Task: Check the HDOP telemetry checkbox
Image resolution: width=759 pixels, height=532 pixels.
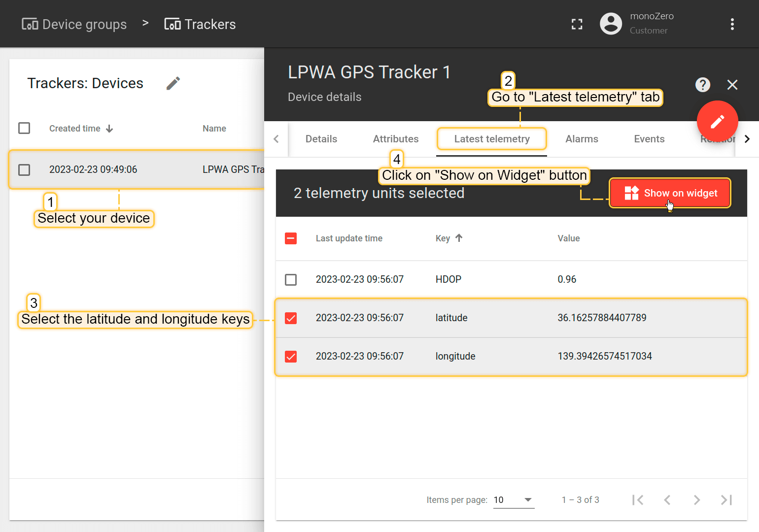Action: click(291, 280)
